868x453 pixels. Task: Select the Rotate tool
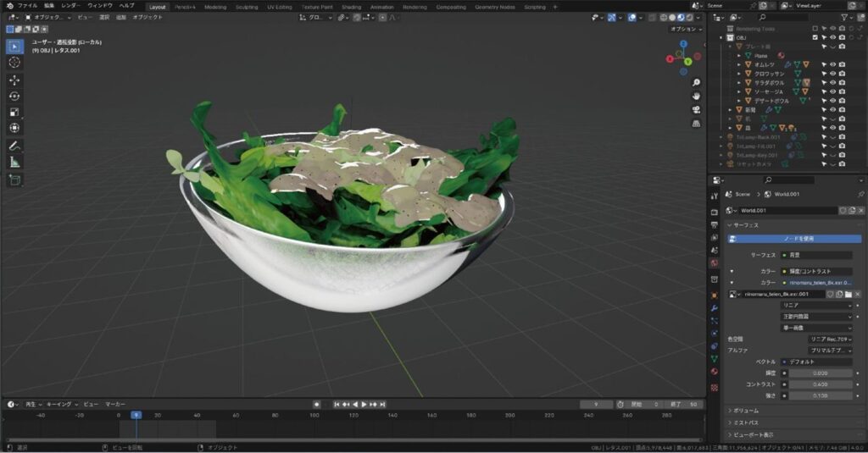[14, 97]
